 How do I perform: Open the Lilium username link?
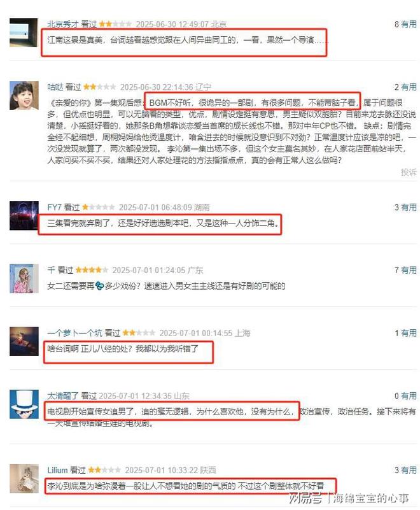pos(57,470)
